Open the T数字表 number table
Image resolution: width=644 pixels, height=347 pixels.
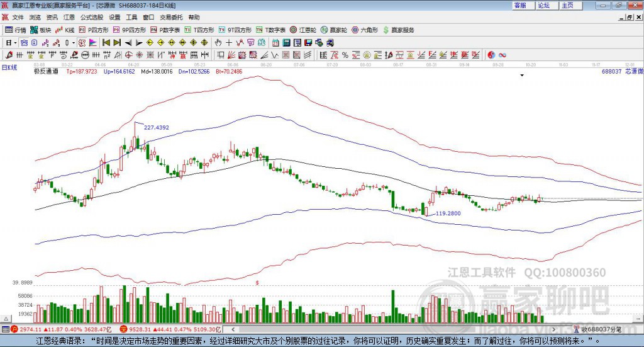270,30
